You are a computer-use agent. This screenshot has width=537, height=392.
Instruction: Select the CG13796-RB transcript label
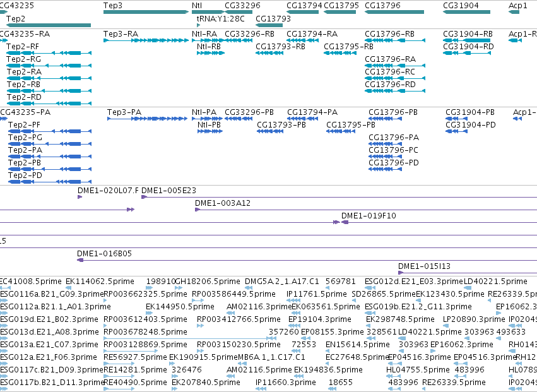coord(389,34)
